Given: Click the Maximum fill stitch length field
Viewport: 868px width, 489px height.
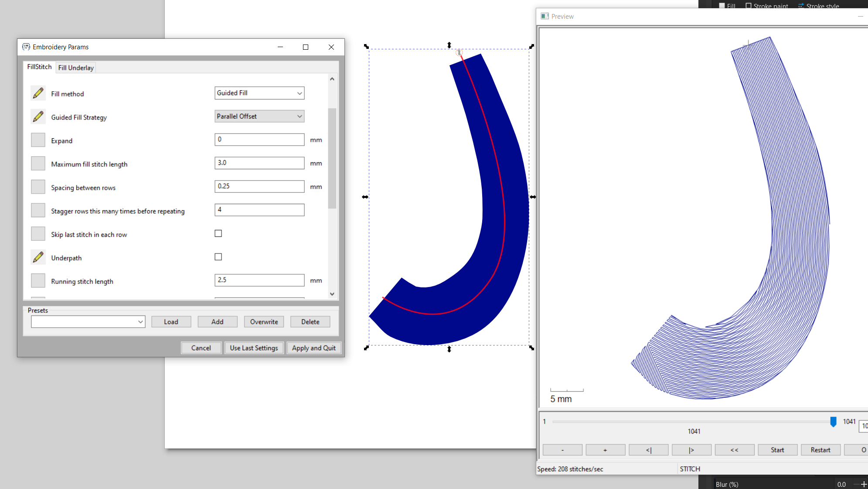Looking at the screenshot, I should [259, 163].
